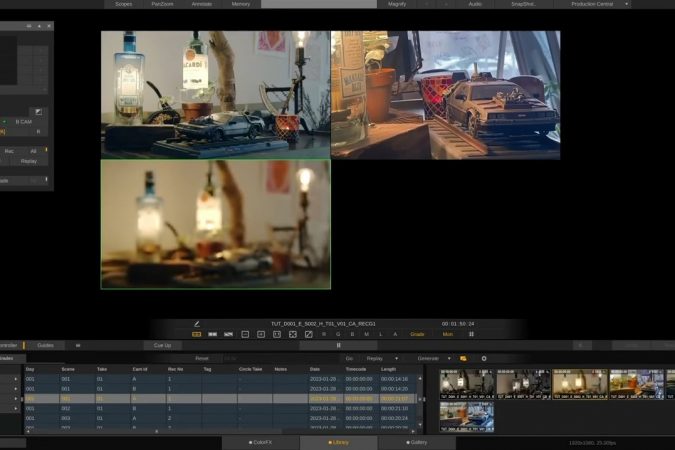Open the Replay dropdown menu
Viewport: 675px width, 450px height.
click(380, 358)
